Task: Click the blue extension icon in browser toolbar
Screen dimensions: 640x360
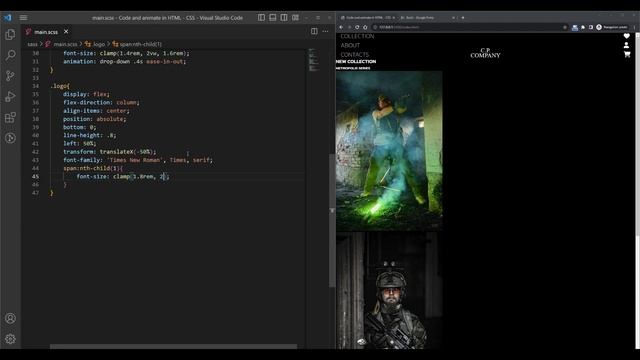Action: tap(575, 27)
